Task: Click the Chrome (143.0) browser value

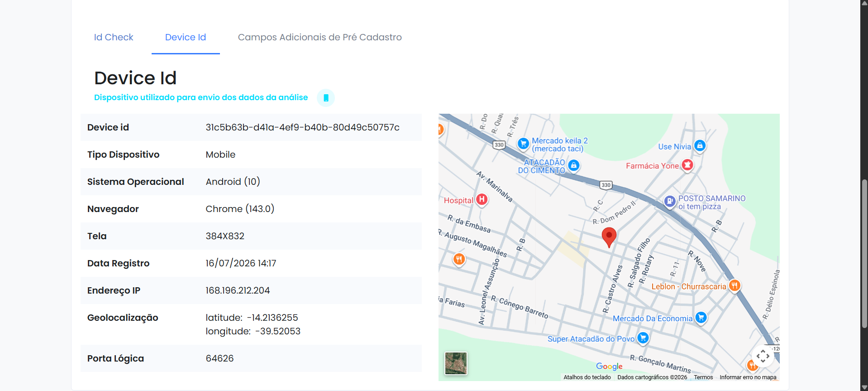Action: tap(240, 209)
